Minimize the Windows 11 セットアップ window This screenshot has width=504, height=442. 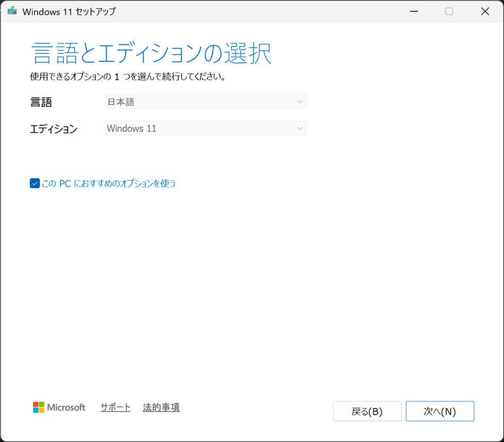coord(414,11)
